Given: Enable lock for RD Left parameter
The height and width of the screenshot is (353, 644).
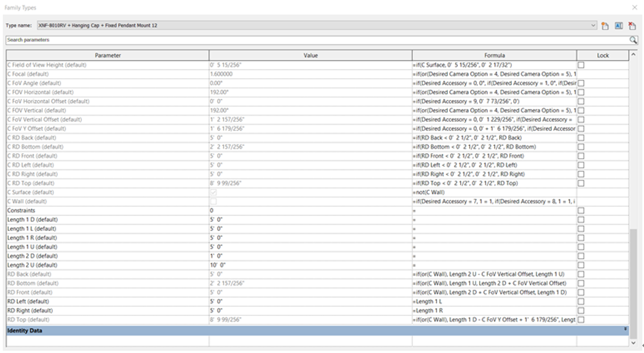Looking at the screenshot, I should point(581,301).
